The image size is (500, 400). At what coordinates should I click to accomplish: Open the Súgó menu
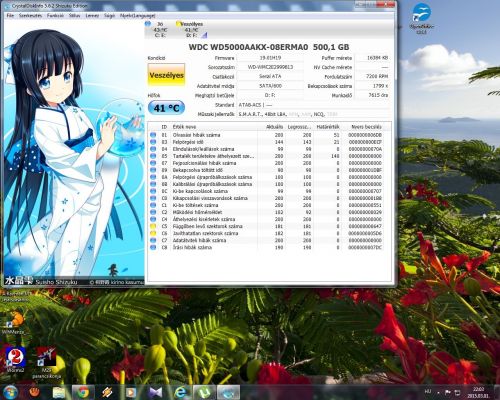[109, 16]
